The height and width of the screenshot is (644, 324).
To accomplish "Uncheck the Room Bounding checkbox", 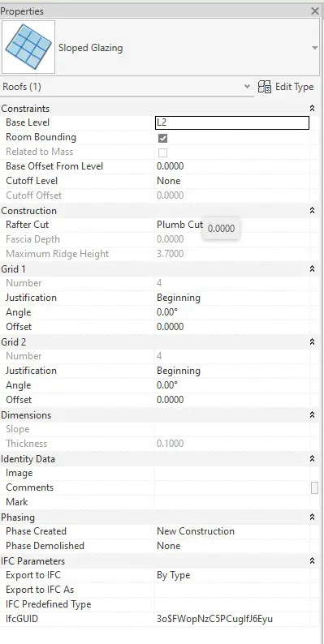I will click(163, 138).
